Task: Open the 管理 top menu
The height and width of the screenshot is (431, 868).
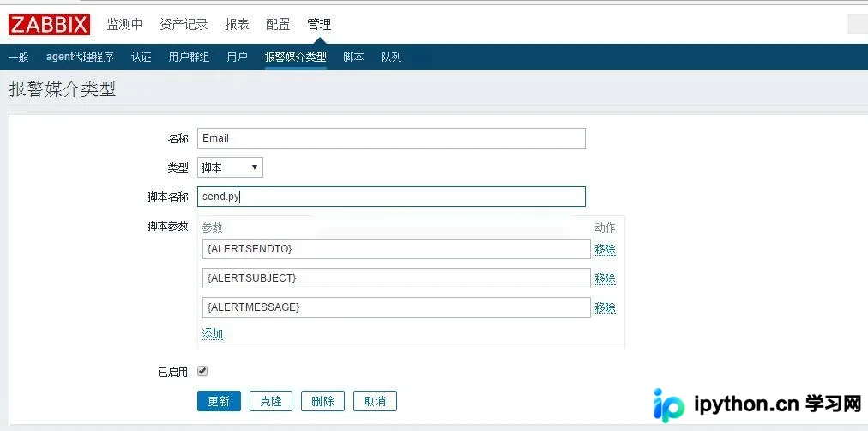Action: point(319,24)
